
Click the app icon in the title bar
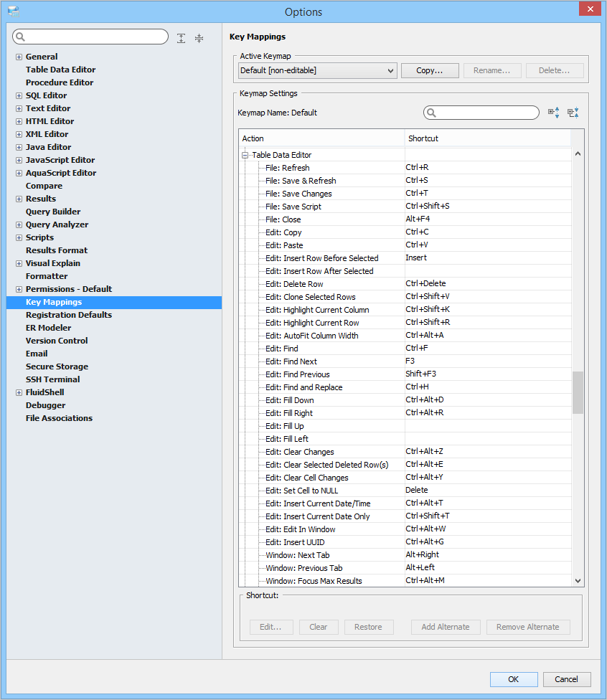coord(14,11)
